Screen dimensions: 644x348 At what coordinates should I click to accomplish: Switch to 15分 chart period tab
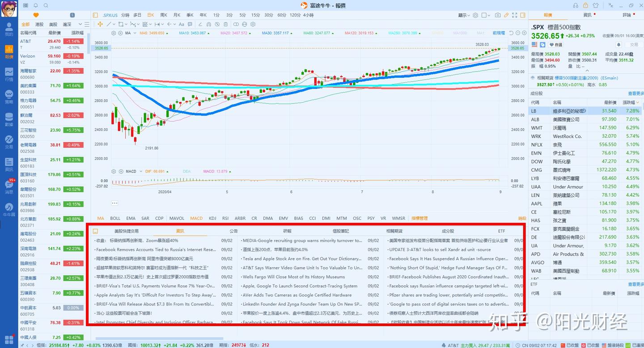tap(255, 15)
